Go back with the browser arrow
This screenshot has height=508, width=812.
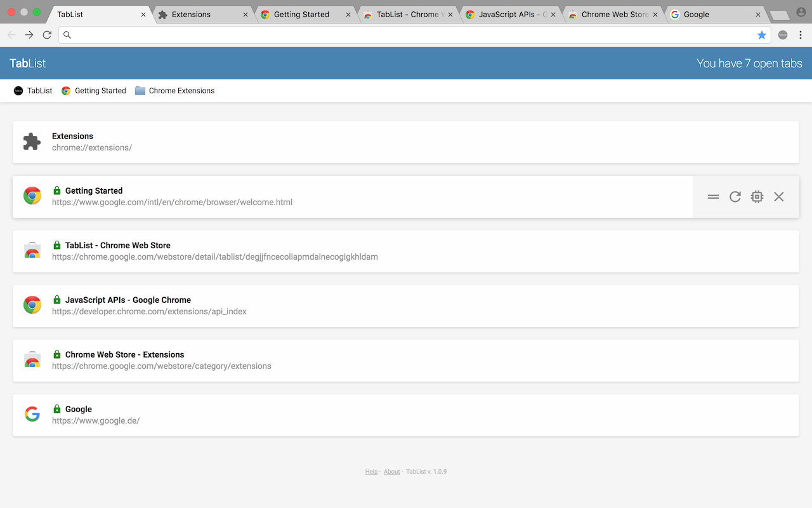[x=11, y=35]
